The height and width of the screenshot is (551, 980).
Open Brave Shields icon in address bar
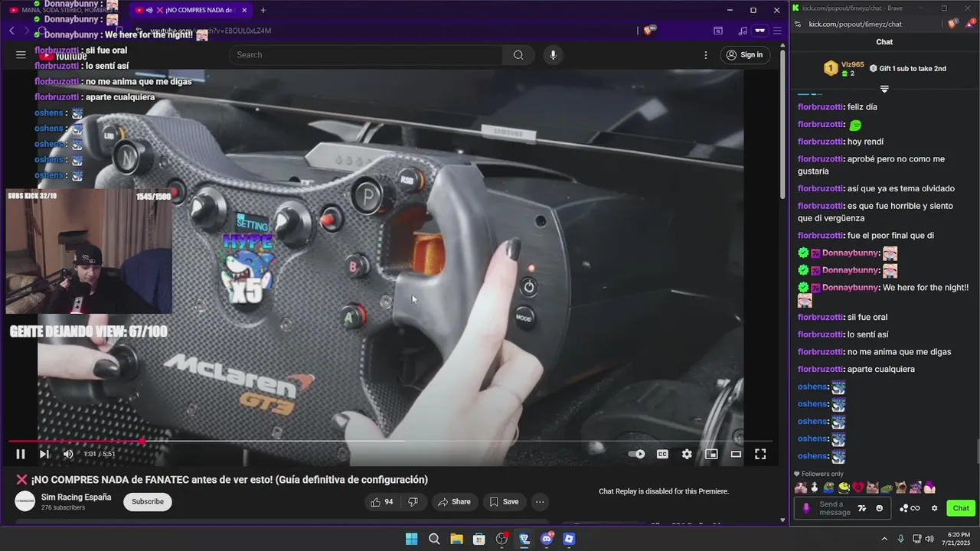click(x=649, y=31)
